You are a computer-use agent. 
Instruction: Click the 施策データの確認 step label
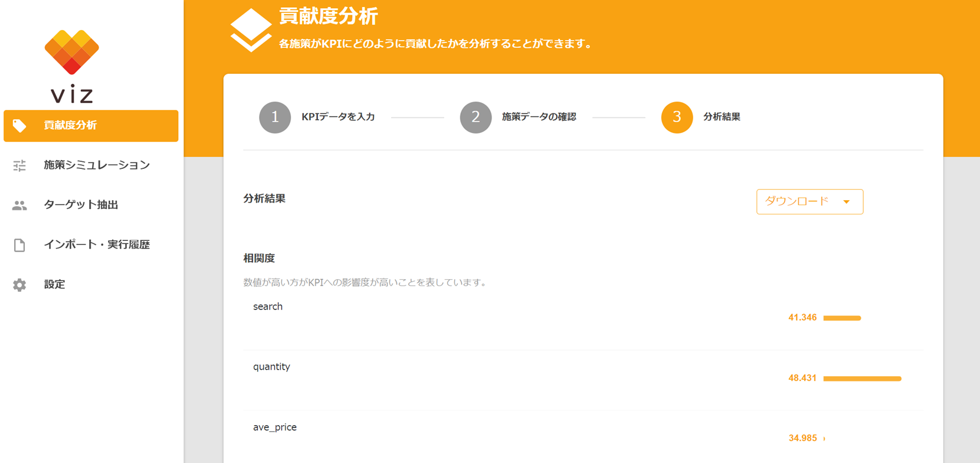point(539,117)
